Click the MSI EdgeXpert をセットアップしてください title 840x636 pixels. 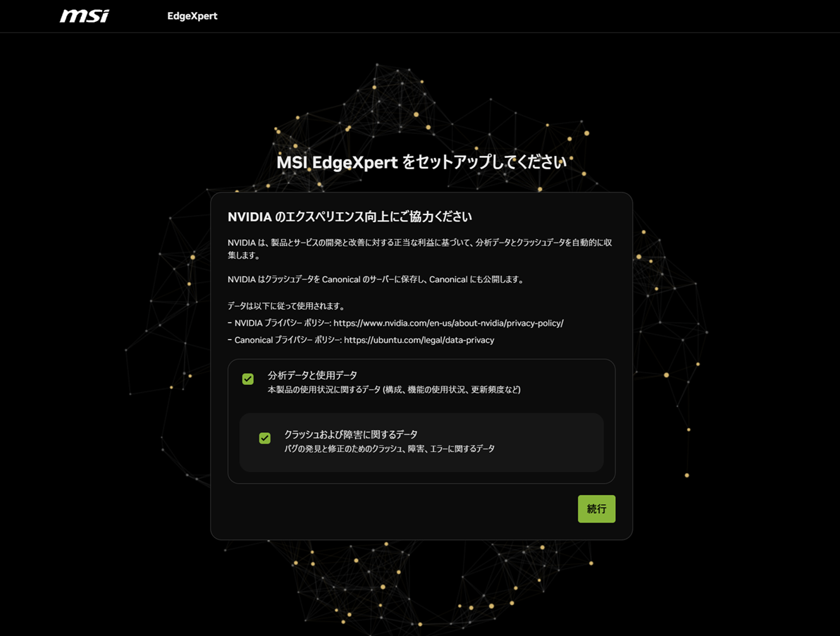click(421, 161)
